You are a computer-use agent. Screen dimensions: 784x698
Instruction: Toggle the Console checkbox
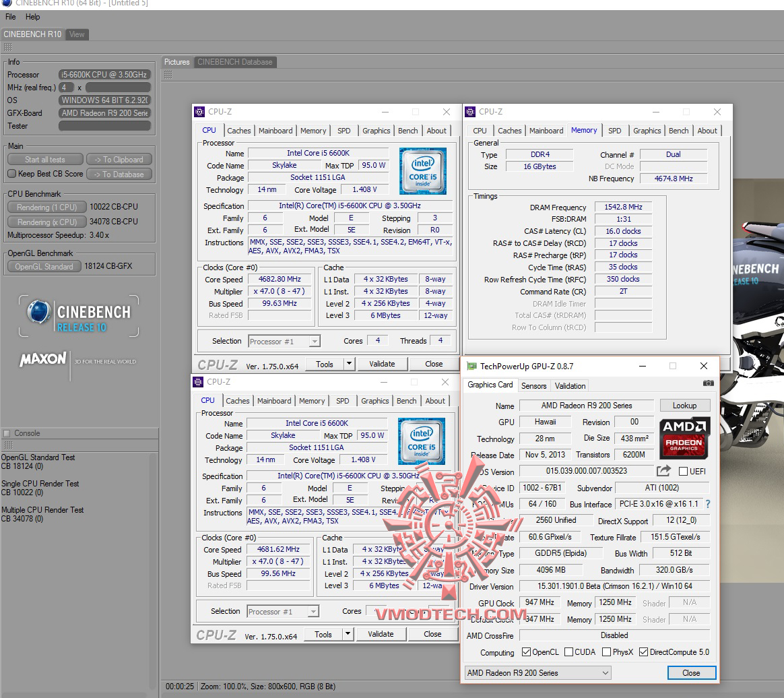pos(7,433)
